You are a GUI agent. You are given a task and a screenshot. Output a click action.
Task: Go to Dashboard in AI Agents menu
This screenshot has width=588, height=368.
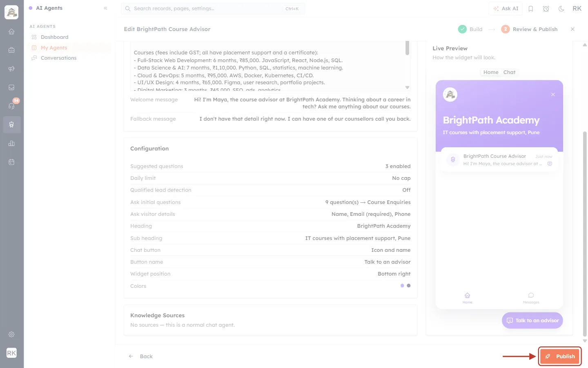click(x=54, y=37)
